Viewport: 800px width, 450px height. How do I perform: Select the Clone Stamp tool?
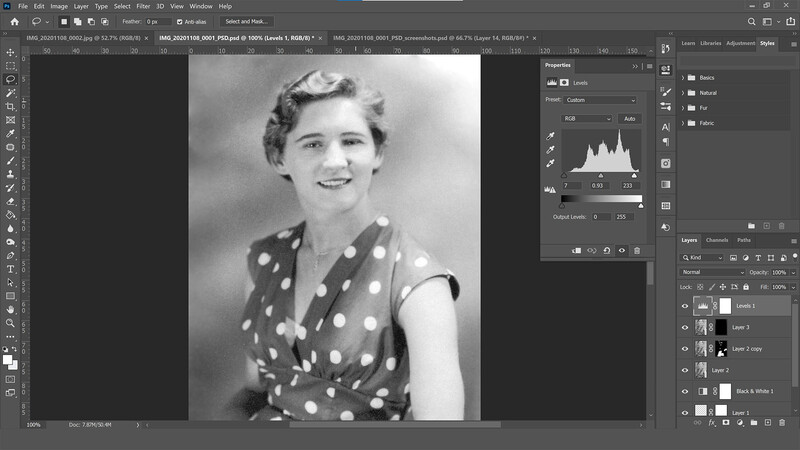click(x=10, y=174)
